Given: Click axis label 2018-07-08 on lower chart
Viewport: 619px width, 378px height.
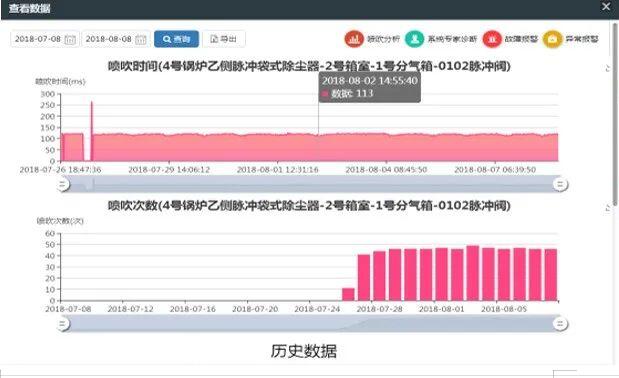Looking at the screenshot, I should pyautogui.click(x=68, y=309).
